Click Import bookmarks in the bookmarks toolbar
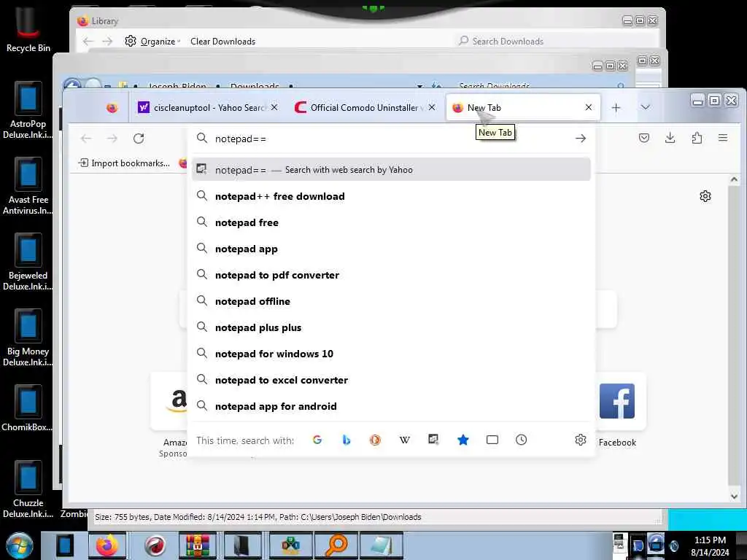 [124, 163]
